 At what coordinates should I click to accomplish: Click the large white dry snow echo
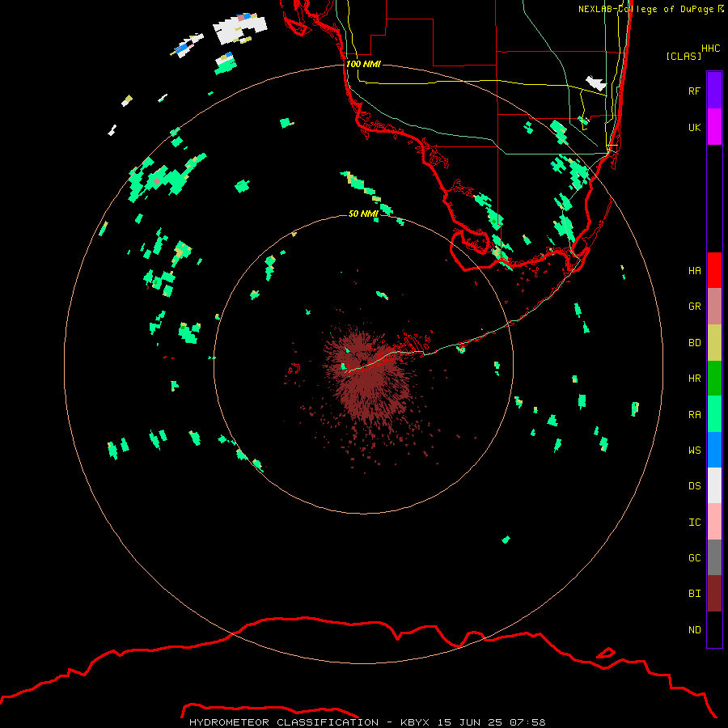[x=239, y=29]
